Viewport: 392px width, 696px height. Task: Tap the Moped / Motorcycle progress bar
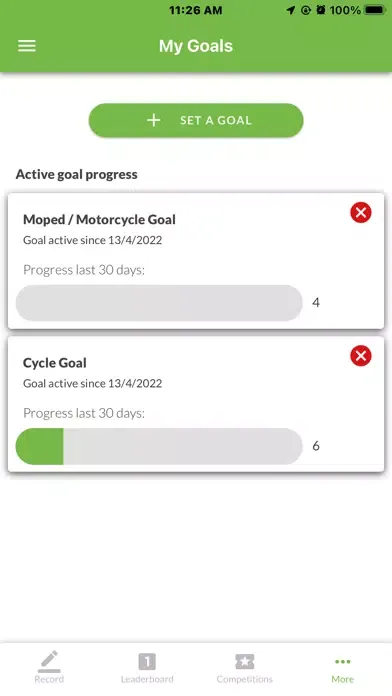159,303
